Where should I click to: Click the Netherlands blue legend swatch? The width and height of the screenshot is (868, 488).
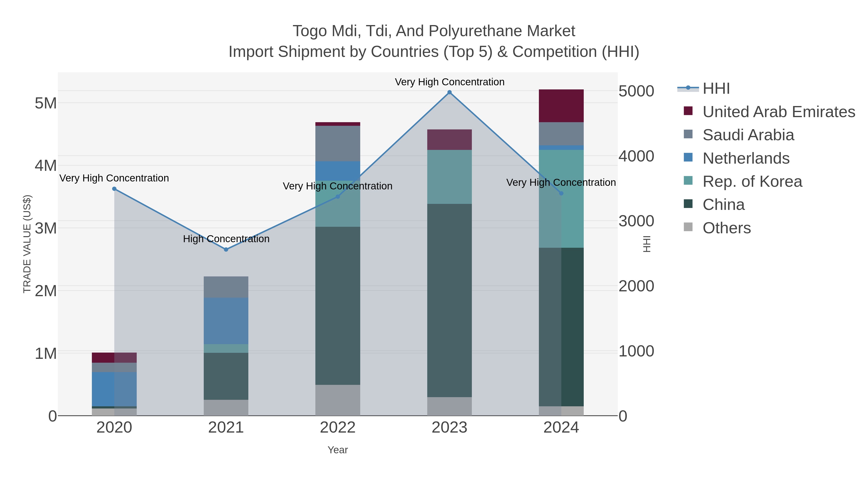coord(688,157)
